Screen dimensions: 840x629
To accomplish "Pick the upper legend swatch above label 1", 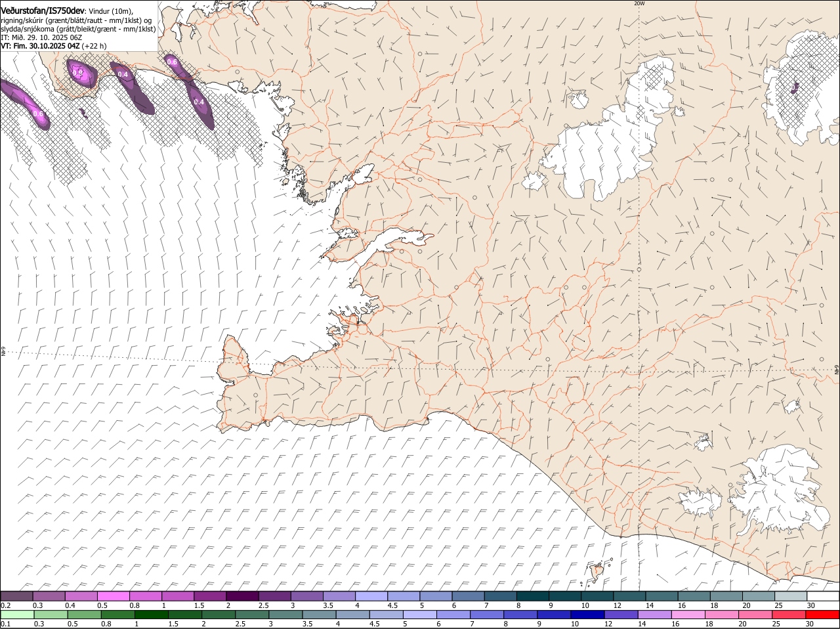I will point(177,596).
